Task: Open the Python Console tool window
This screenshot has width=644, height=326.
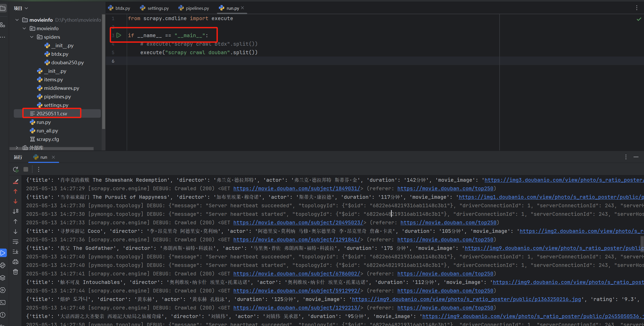Action: pos(3,265)
